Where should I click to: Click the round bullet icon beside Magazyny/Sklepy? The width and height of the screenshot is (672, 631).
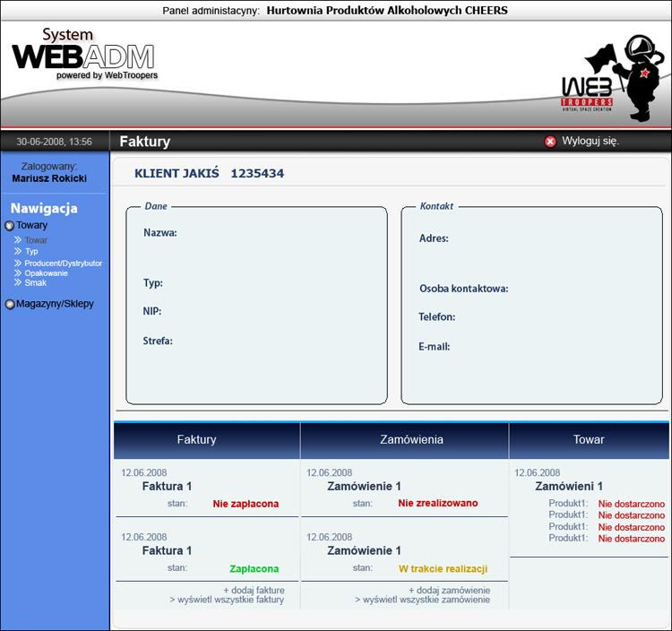10,304
